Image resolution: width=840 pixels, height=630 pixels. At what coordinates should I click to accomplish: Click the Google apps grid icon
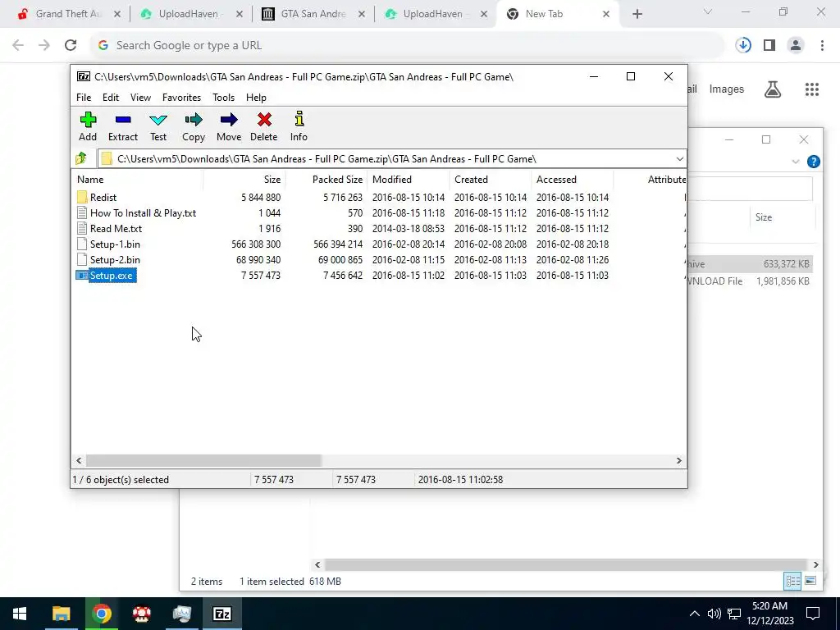click(812, 89)
